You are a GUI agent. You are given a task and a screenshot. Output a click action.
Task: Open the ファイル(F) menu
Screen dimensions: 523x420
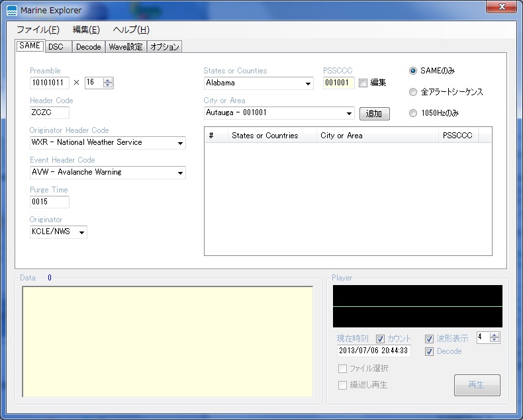click(x=38, y=30)
